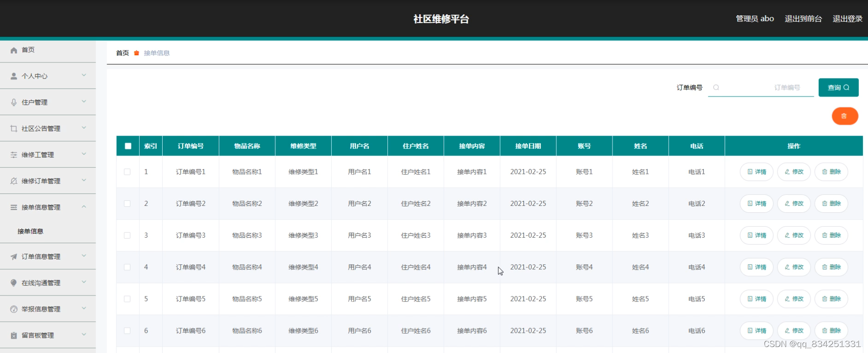
Task: Open 订单信息管理 in the sidebar
Action: [x=48, y=256]
